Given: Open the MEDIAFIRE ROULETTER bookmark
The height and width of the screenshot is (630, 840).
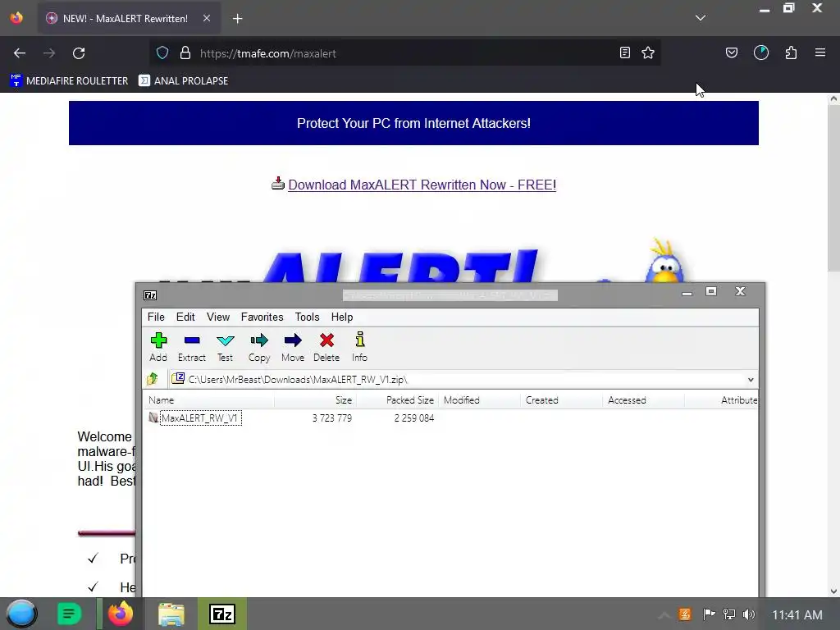Looking at the screenshot, I should pos(69,81).
